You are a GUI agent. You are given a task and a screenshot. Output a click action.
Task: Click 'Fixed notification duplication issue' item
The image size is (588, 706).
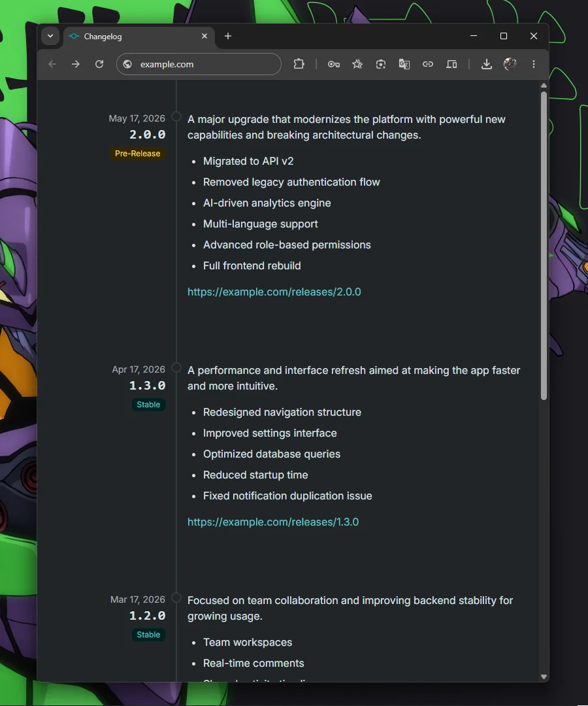pyautogui.click(x=287, y=496)
